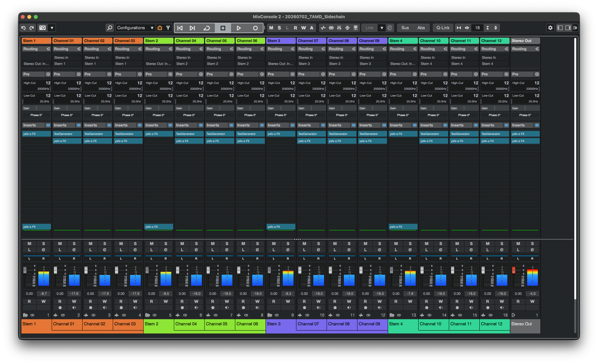The image size is (598, 364).
Task: Open the find channel search tool
Action: coord(110,28)
